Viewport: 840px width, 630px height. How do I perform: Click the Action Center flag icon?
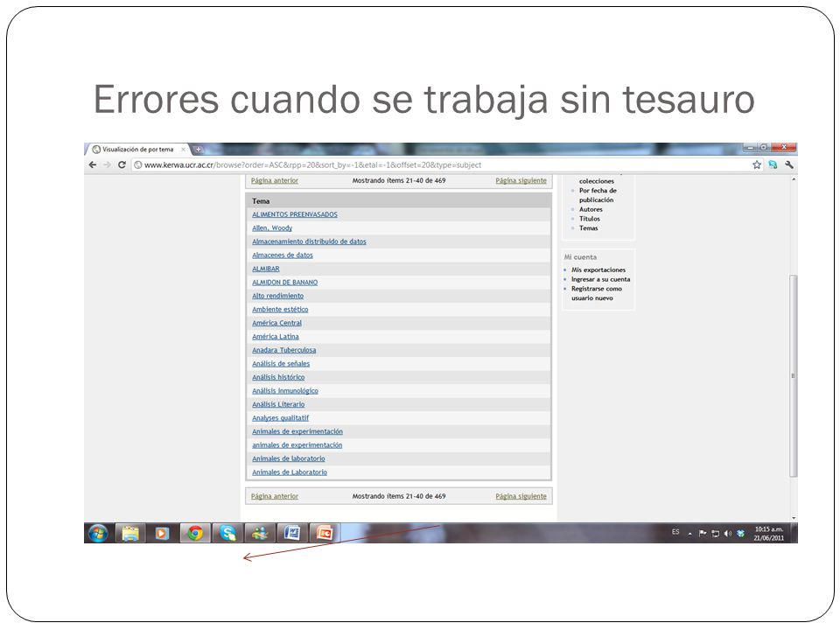703,533
